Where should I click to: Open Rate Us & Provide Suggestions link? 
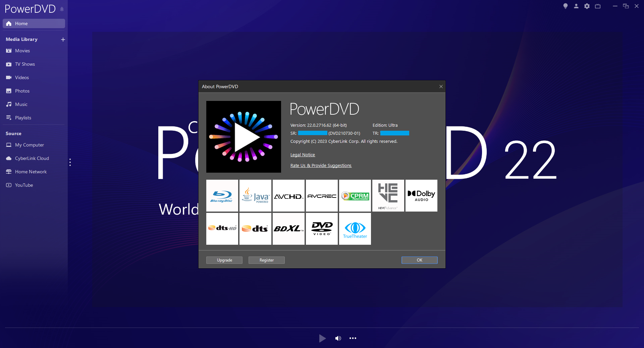pyautogui.click(x=321, y=166)
